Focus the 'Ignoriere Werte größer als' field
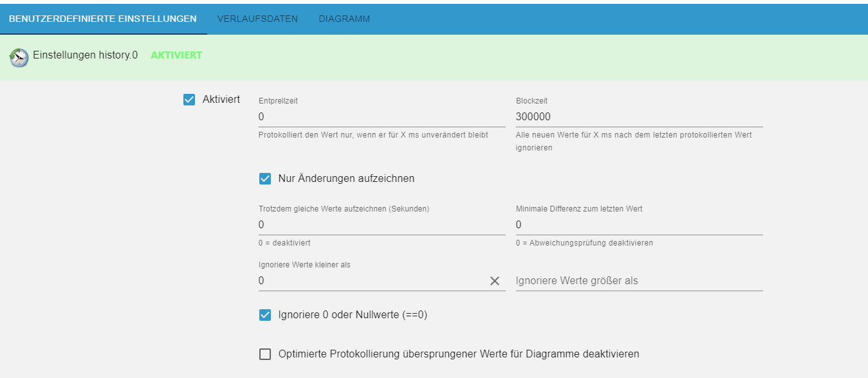The image size is (868, 378). pyautogui.click(x=638, y=281)
